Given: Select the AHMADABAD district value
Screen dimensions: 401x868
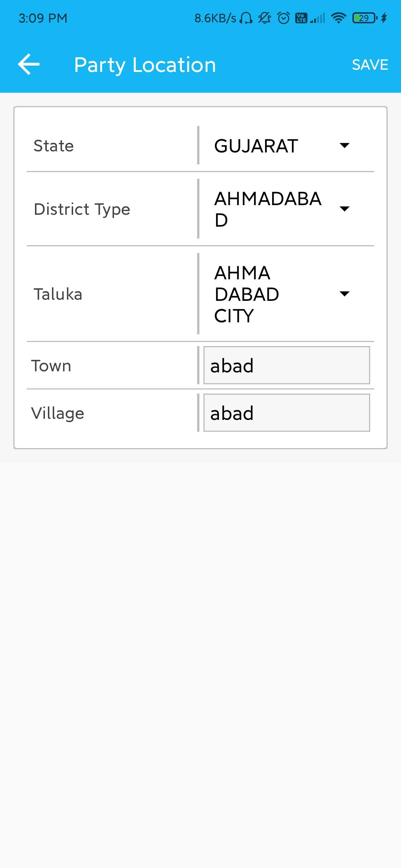Looking at the screenshot, I should [268, 209].
